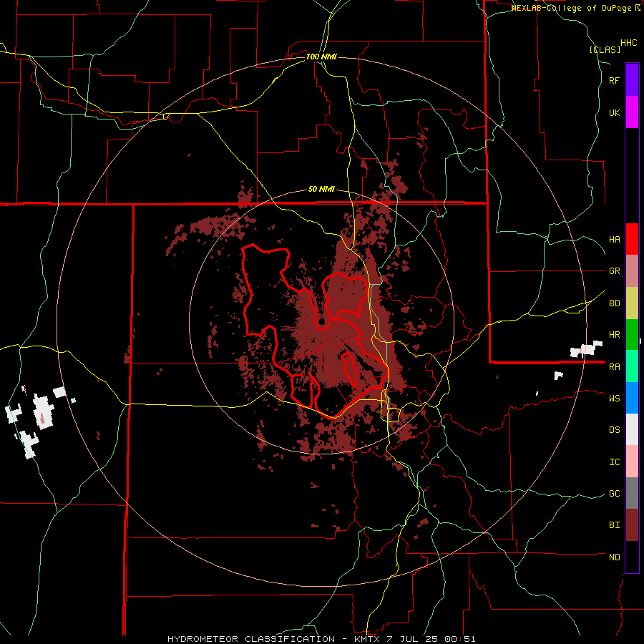Click the HR label text in legend
Image resolution: width=644 pixels, height=644 pixels.
(x=615, y=335)
